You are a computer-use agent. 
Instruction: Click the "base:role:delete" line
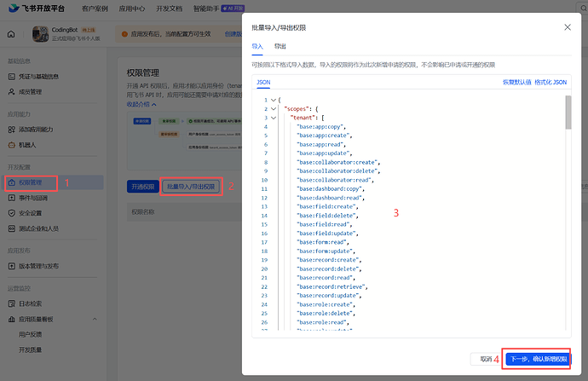pos(326,314)
